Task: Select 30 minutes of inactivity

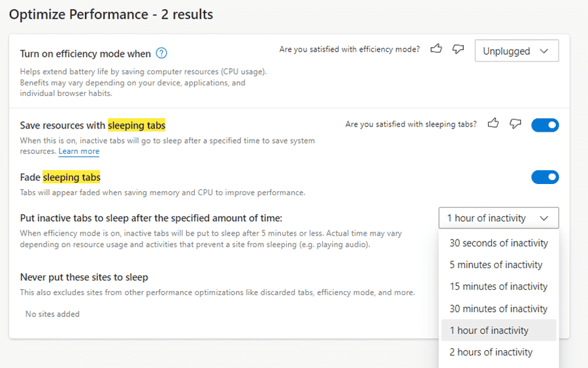Action: [x=498, y=309]
